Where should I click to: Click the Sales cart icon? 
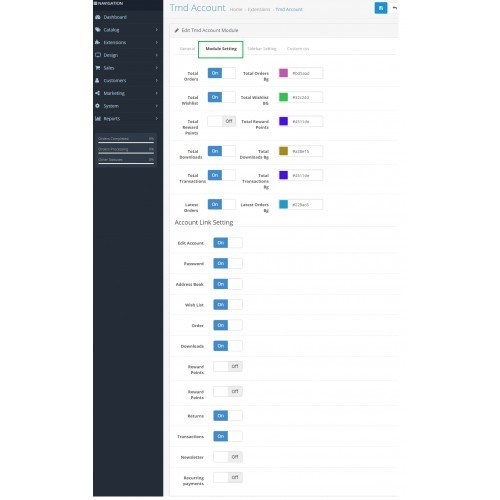(98, 68)
